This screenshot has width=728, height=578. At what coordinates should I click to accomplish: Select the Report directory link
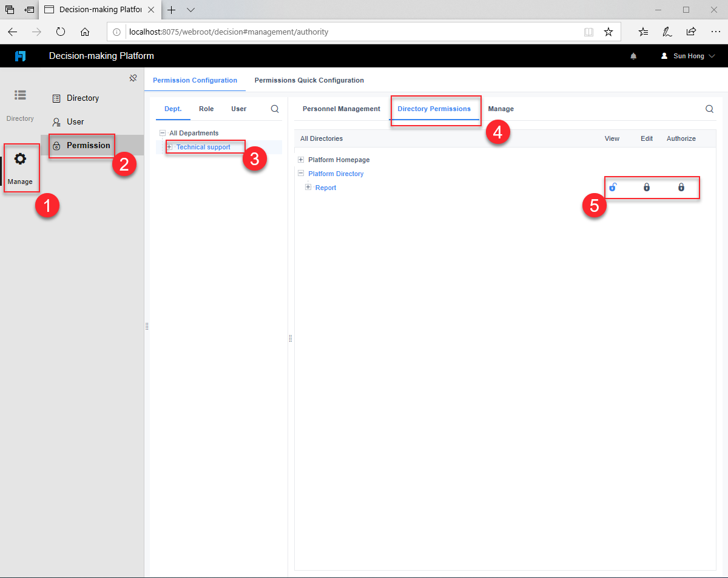coord(326,188)
